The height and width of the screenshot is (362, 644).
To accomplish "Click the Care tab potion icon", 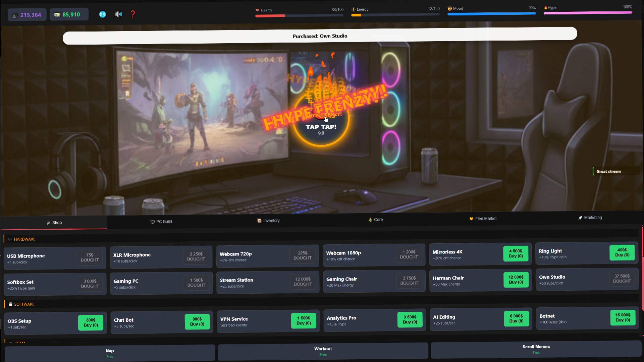I will coord(370,220).
